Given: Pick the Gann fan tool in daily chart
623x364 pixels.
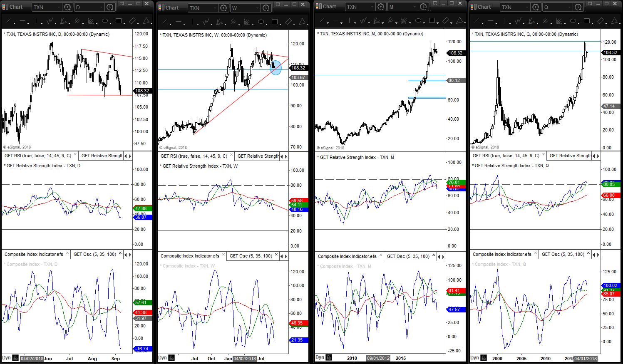Looking at the screenshot, I should coord(64,21).
